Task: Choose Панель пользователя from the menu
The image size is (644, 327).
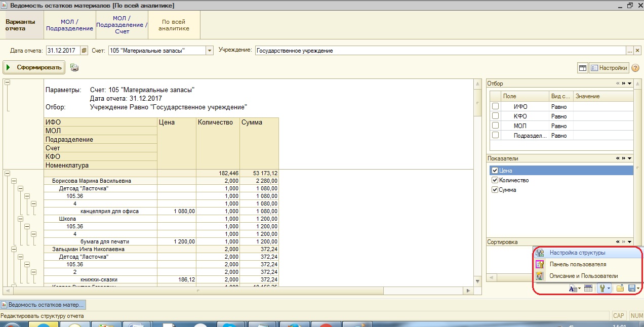Action: [588, 264]
